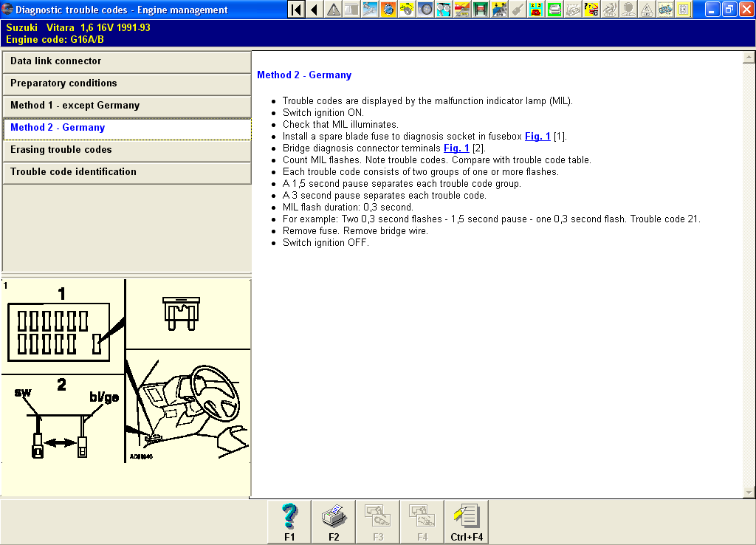Viewport: 756px width, 545px height.
Task: Open the Data link connector section
Action: click(x=127, y=61)
